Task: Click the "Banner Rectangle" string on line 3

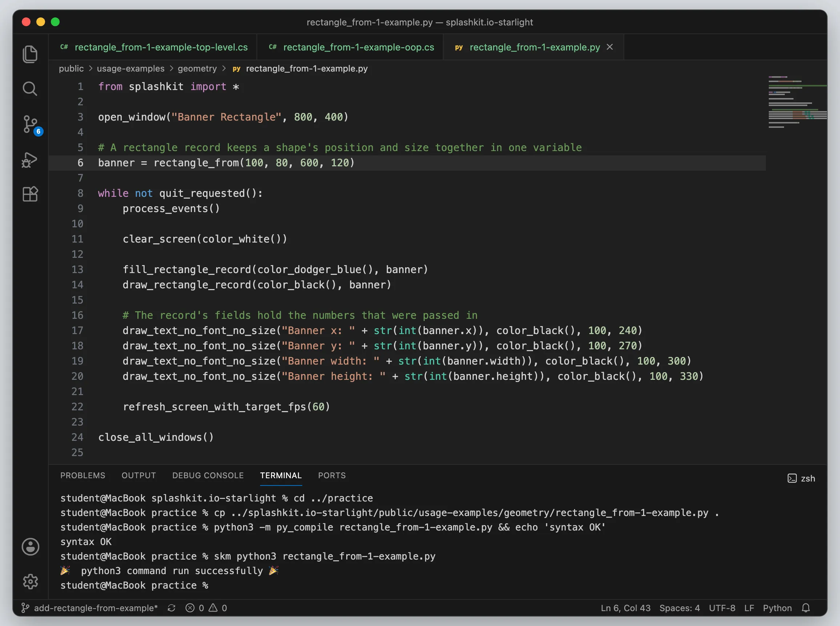Action: pos(226,117)
